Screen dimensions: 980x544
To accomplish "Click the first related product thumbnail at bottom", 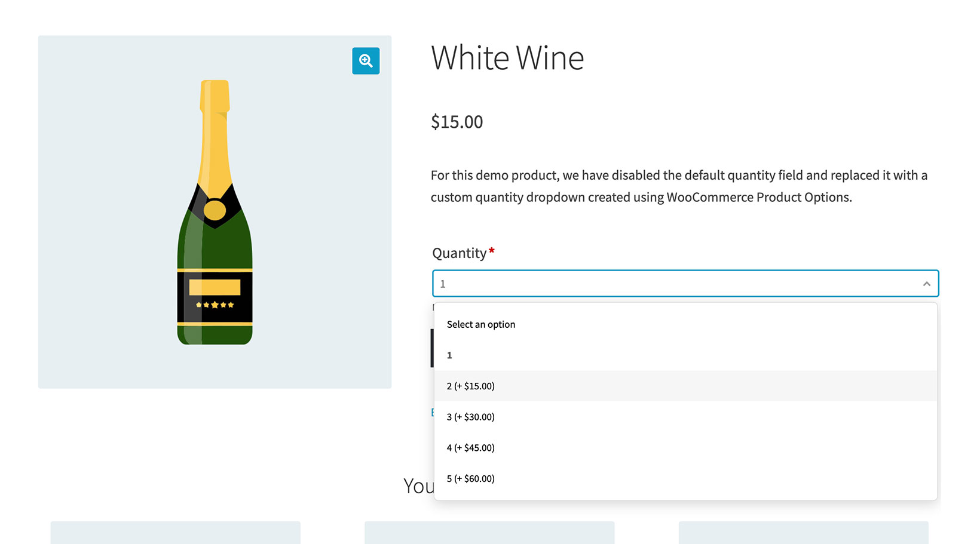I will click(174, 533).
